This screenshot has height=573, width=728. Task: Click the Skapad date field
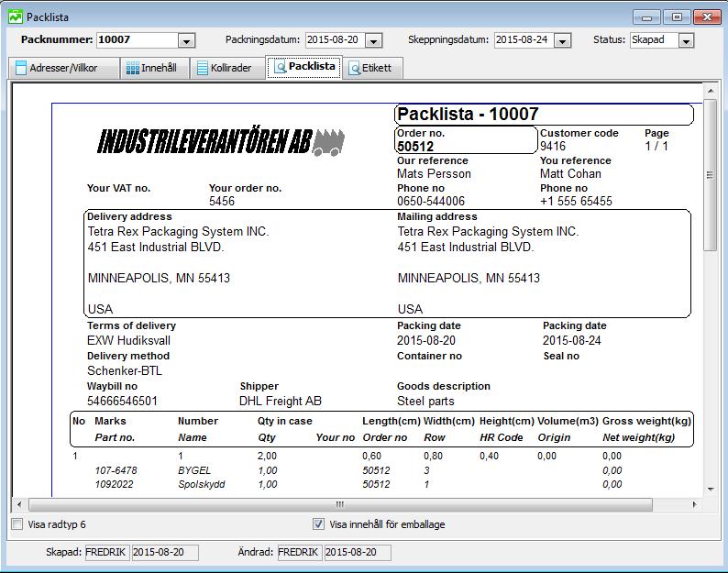(165, 552)
